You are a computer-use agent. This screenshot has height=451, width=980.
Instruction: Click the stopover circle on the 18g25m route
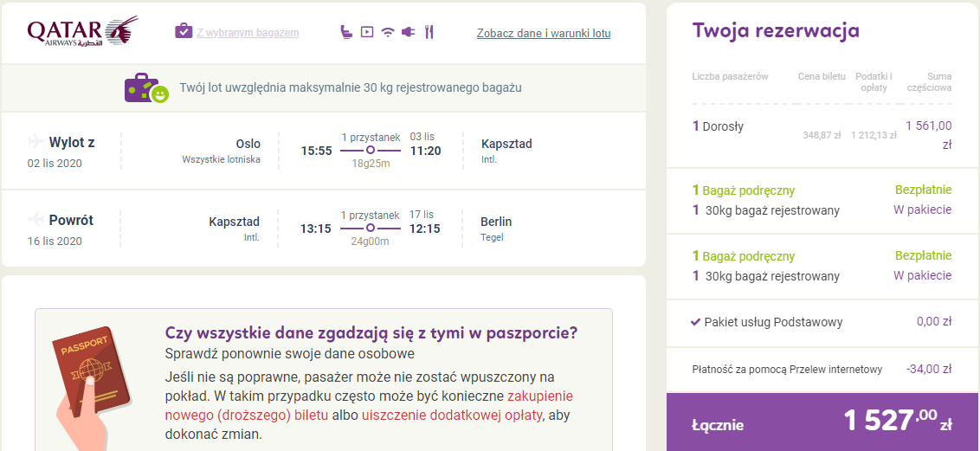point(370,151)
